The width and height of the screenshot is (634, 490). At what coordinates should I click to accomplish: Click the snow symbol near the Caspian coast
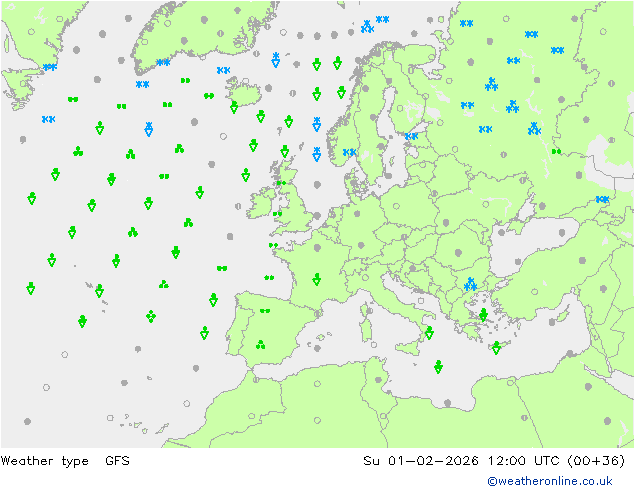click(x=602, y=199)
